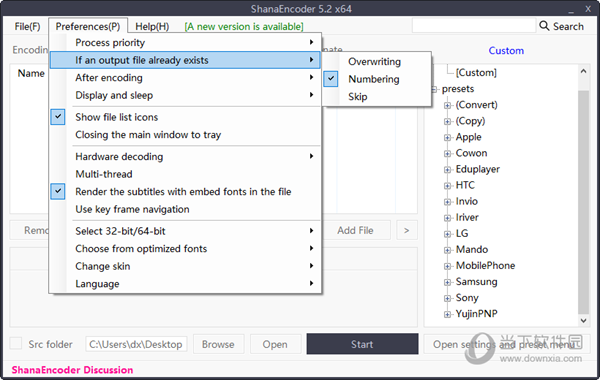600x380 pixels.
Task: Open Select 32-bit/64-bit submenu
Action: click(x=186, y=231)
